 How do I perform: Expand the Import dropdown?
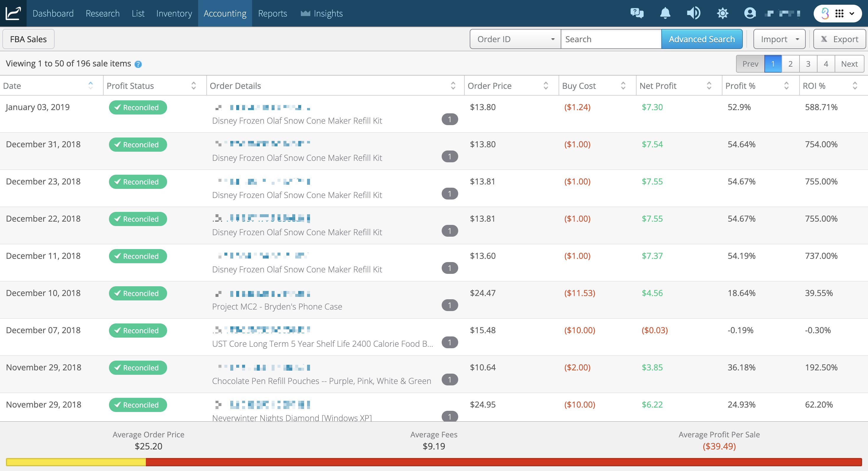click(779, 39)
